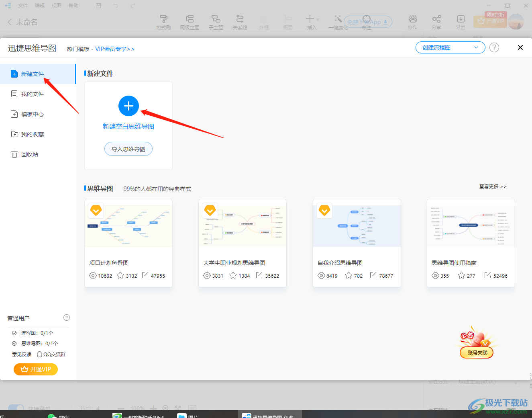
Task: Click the undo arrow in title bar
Action: [x=116, y=6]
